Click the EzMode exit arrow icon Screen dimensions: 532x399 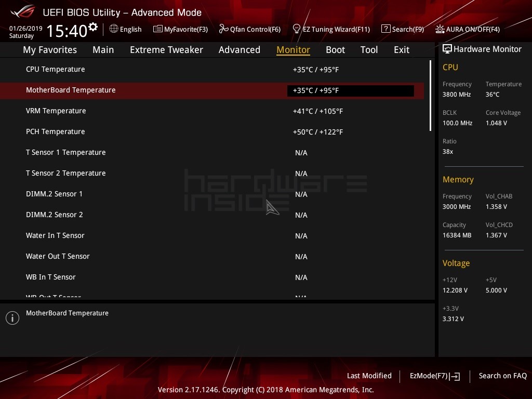(455, 376)
